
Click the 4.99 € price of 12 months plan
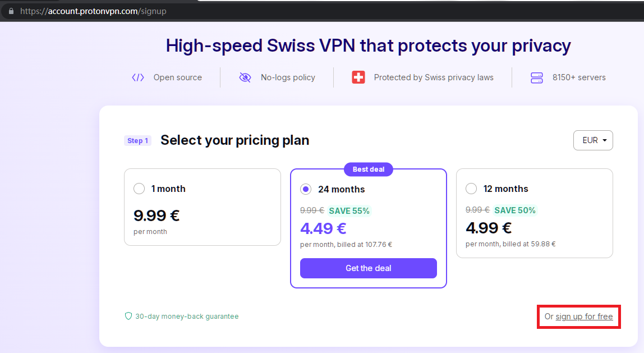489,228
